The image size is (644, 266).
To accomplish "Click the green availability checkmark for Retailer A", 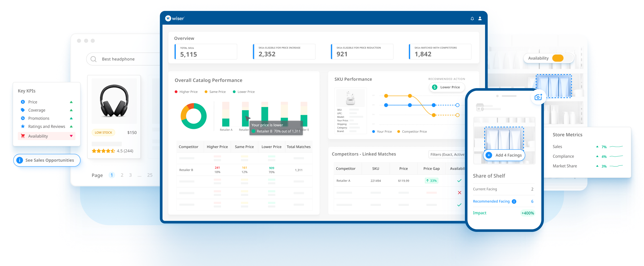I will point(459,180).
